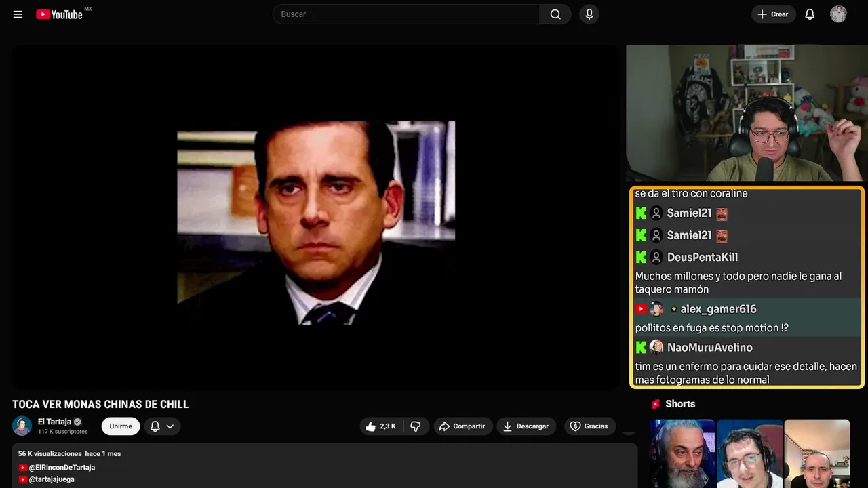The width and height of the screenshot is (868, 488).
Task: Open the account avatar menu
Action: (x=838, y=14)
